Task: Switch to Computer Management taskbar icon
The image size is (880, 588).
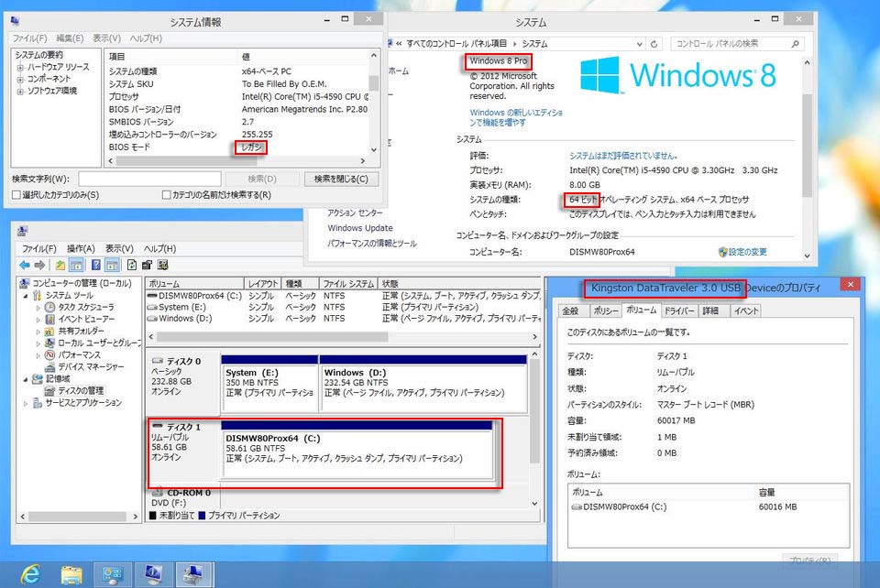Action: coord(194,574)
